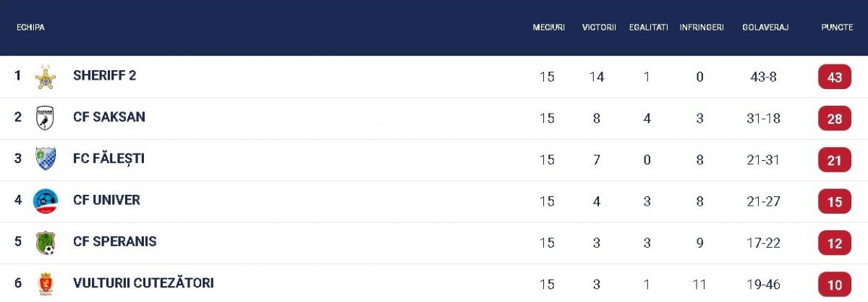The image size is (868, 302).
Task: Click the PUNCTE column header
Action: tap(836, 28)
